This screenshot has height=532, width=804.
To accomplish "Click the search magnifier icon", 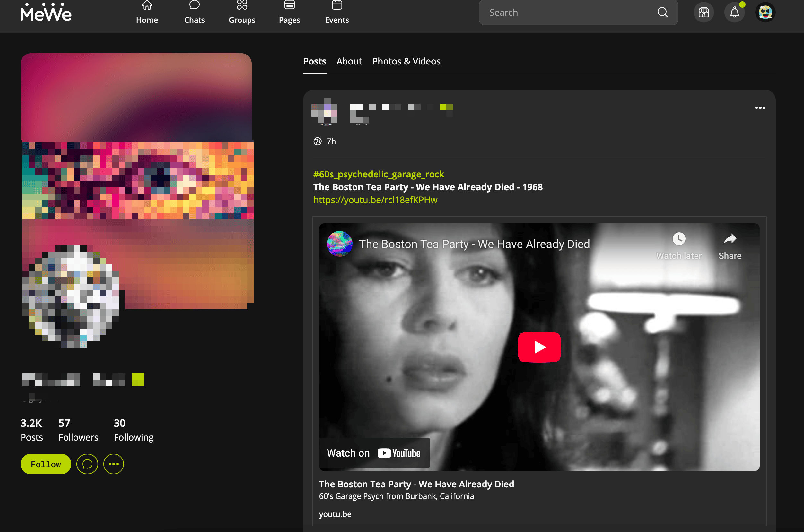I will click(x=662, y=13).
